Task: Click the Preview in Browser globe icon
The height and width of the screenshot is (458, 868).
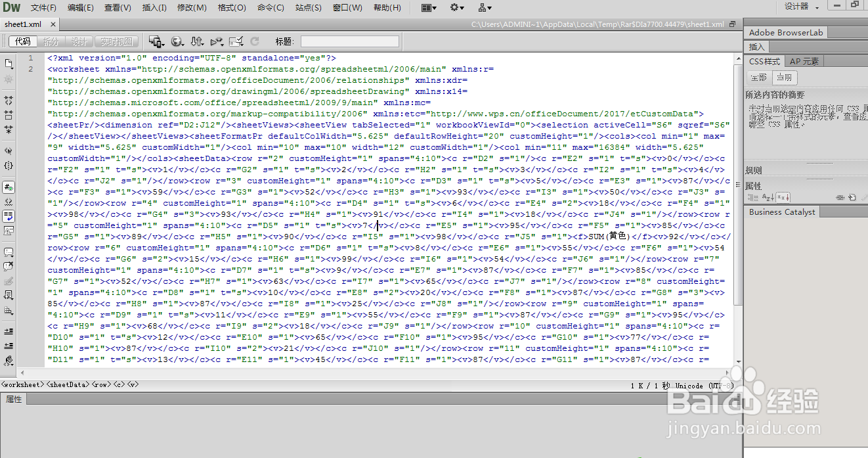Action: pyautogui.click(x=177, y=41)
